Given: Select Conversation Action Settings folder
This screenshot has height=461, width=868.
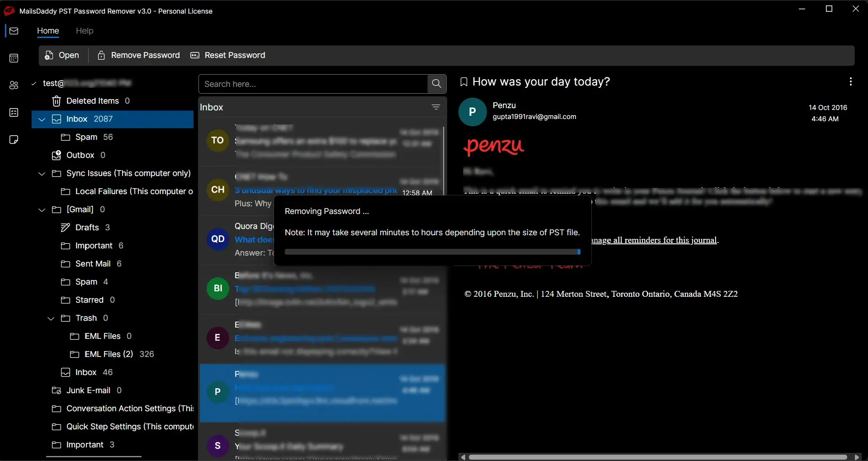Looking at the screenshot, I should click(113, 409).
